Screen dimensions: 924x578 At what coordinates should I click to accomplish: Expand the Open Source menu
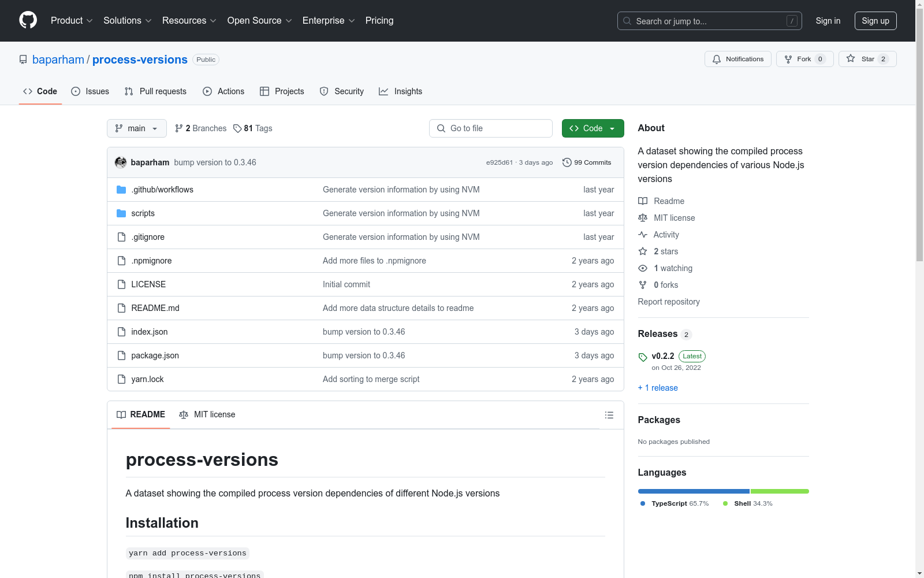260,20
